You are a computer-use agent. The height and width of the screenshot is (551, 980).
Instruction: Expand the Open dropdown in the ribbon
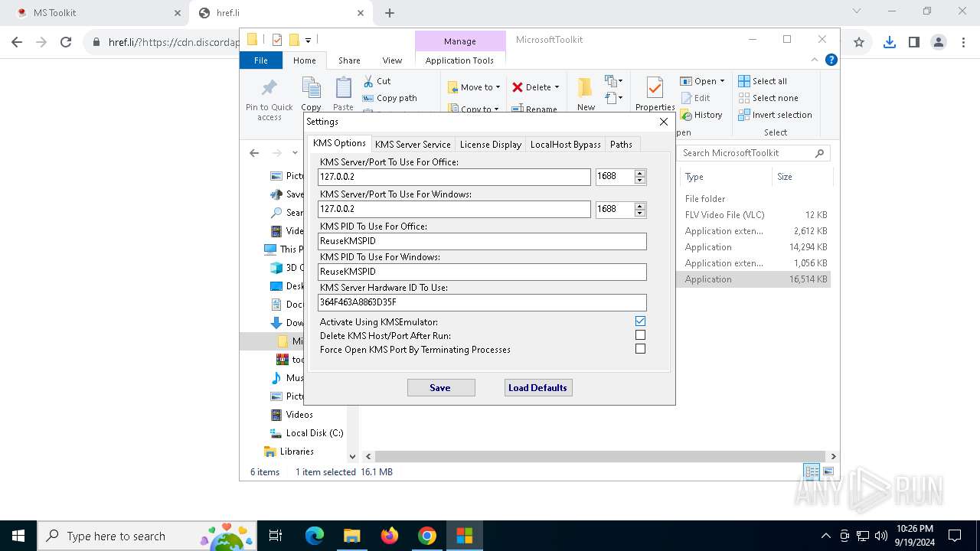point(722,81)
